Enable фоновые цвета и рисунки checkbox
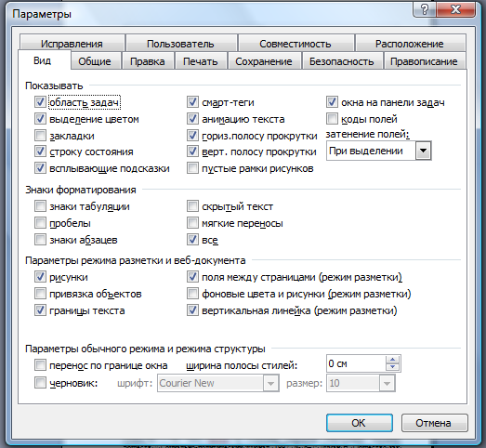Image resolution: width=486 pixels, height=448 pixels. coord(192,294)
